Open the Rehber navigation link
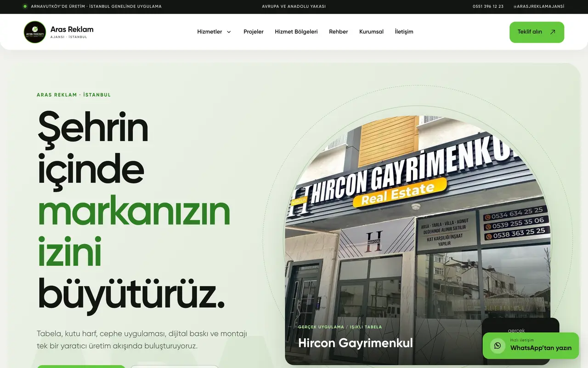This screenshot has height=368, width=588. coord(339,32)
